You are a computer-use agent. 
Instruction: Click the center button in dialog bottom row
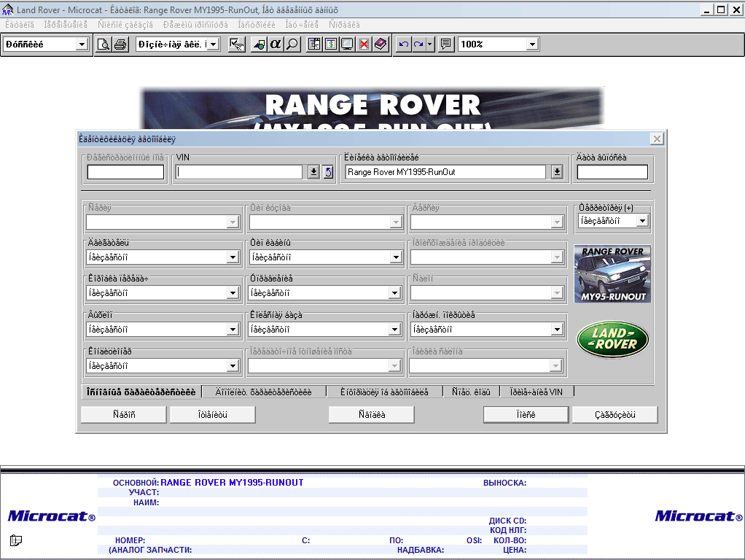click(372, 415)
